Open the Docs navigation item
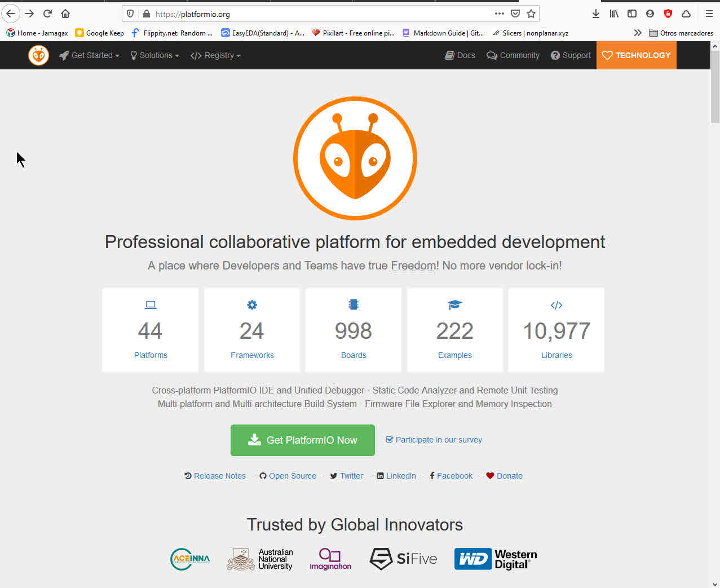The height and width of the screenshot is (588, 720). [x=460, y=55]
